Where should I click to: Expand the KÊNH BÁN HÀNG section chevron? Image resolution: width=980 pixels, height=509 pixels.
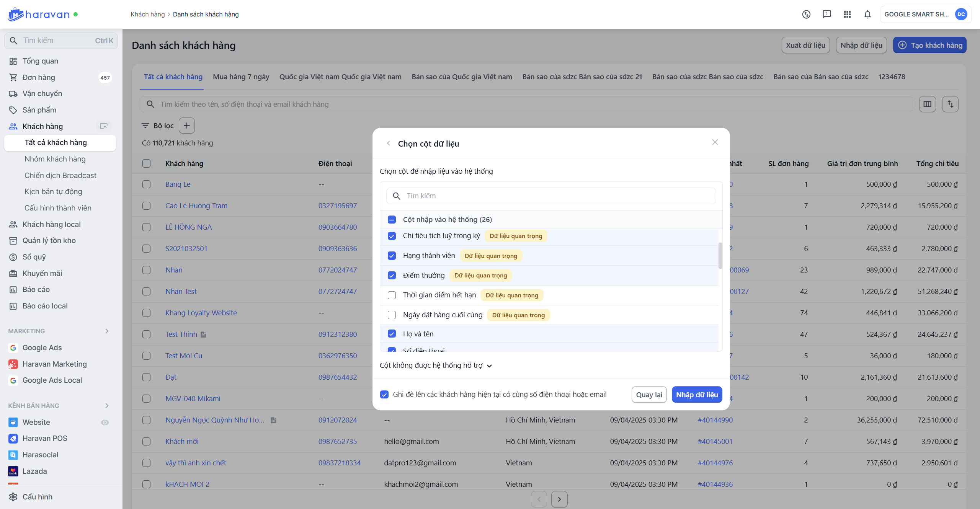pyautogui.click(x=107, y=406)
